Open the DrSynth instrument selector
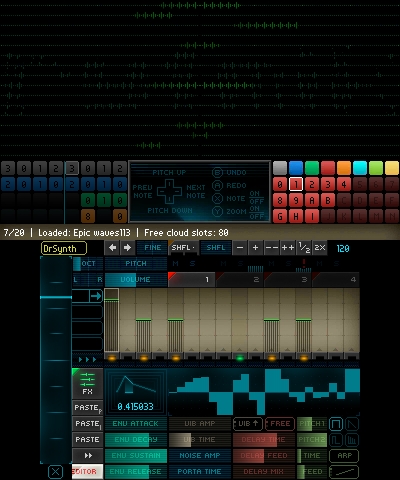 (64, 248)
